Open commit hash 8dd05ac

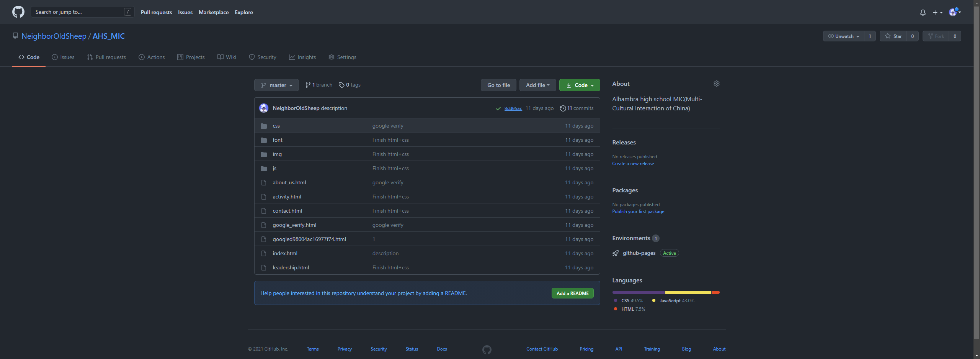pyautogui.click(x=513, y=108)
